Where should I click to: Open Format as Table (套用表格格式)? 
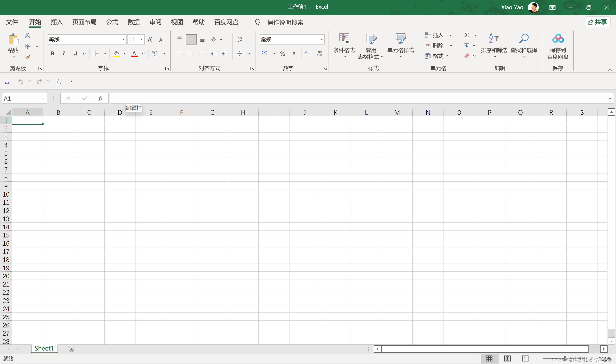click(x=371, y=46)
